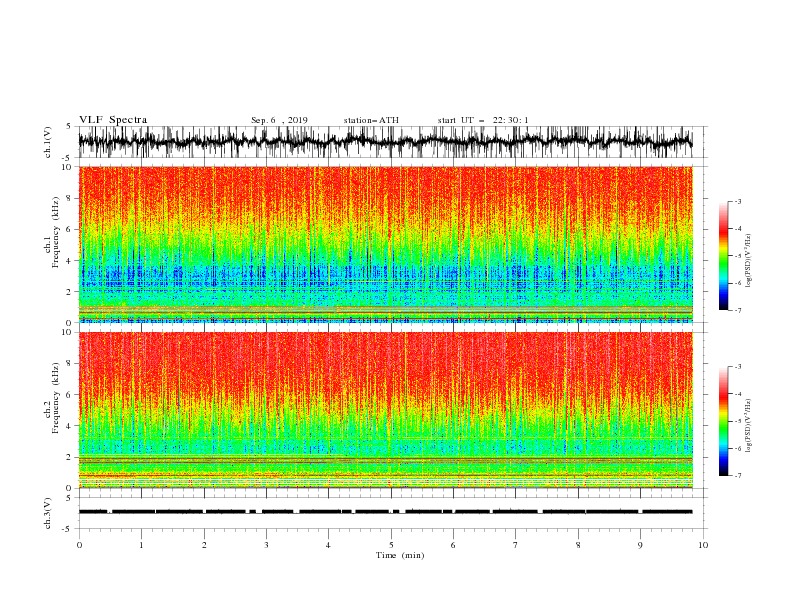This screenshot has width=792, height=612.
Task: Click the "-3" label on ch.1 color bar
Action: coord(737,201)
